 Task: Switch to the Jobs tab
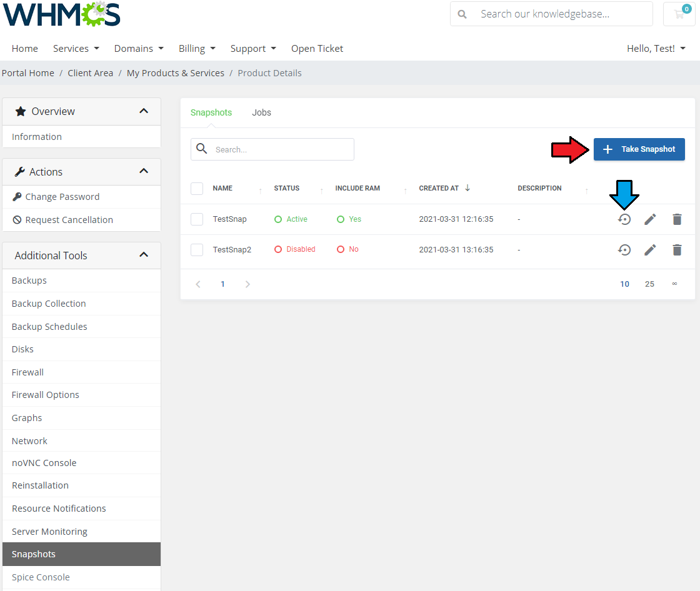[261, 113]
